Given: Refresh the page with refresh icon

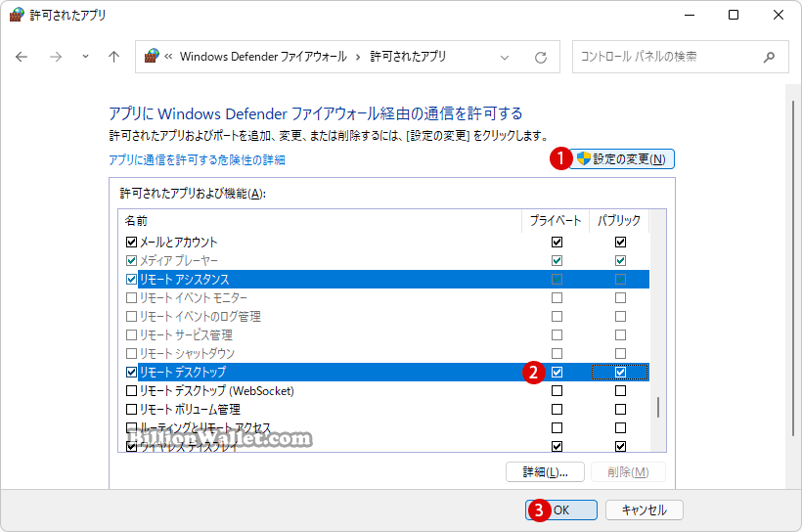Looking at the screenshot, I should coord(541,58).
